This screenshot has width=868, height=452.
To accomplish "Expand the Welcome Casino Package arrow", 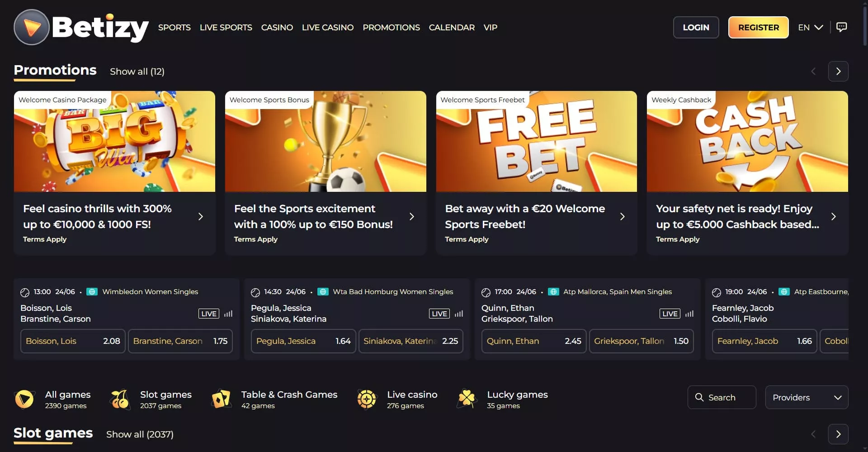I will 201,217.
